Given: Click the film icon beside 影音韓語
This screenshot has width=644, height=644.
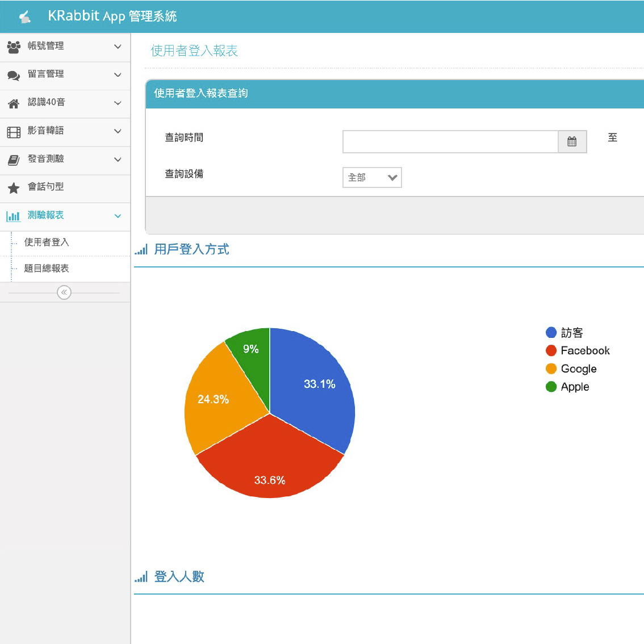Looking at the screenshot, I should pos(14,132).
